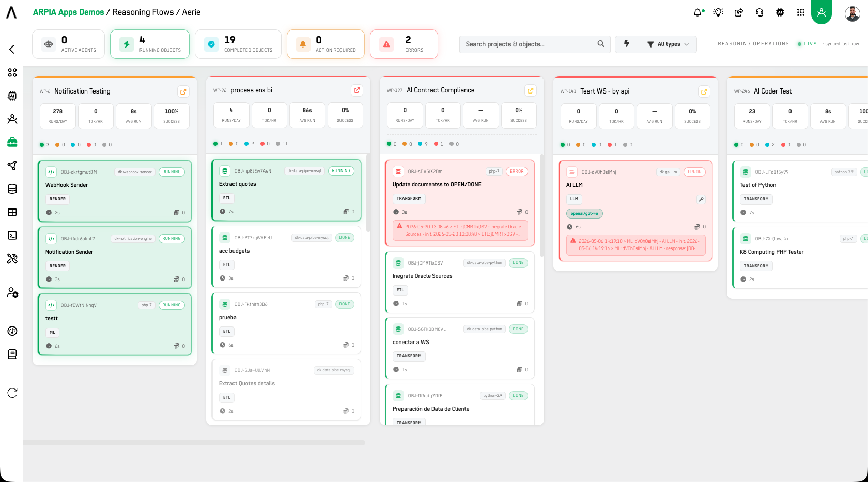Filter by Errors stat card
This screenshot has height=482, width=868.
pyautogui.click(x=404, y=44)
